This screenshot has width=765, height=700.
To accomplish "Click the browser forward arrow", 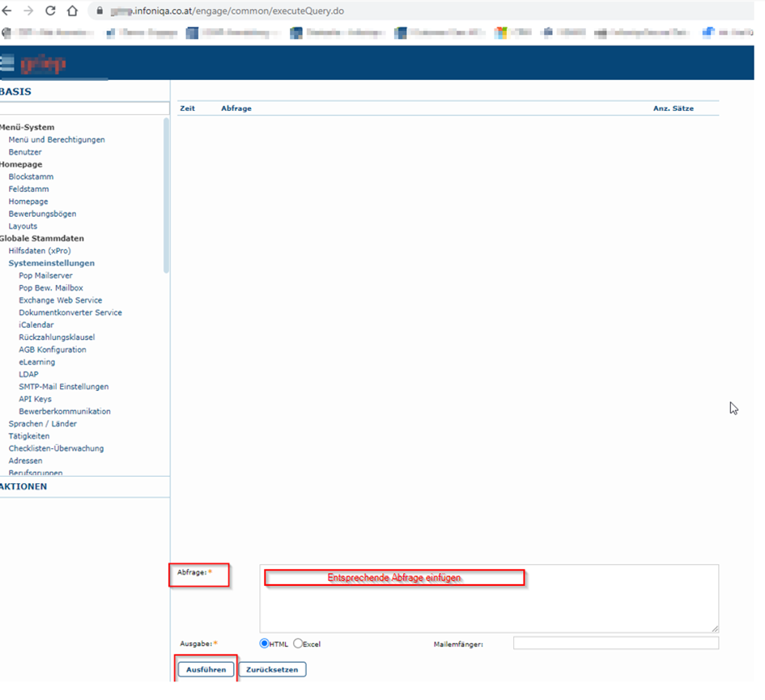I will [x=29, y=11].
